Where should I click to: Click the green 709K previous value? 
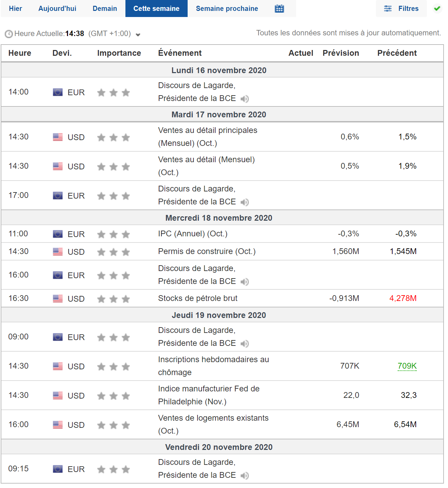tap(407, 366)
